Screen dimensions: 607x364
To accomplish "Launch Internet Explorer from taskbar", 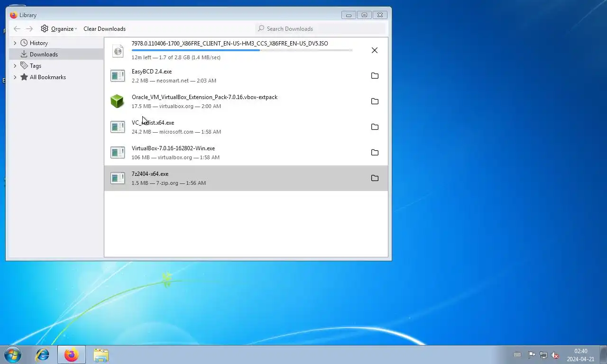I will click(x=42, y=355).
